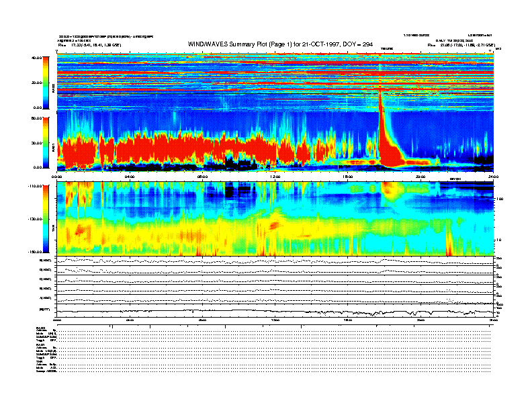Click the 60.00 label on RAD1 scale
Image resolution: width=532 pixels, height=411 pixels.
pyautogui.click(x=36, y=118)
